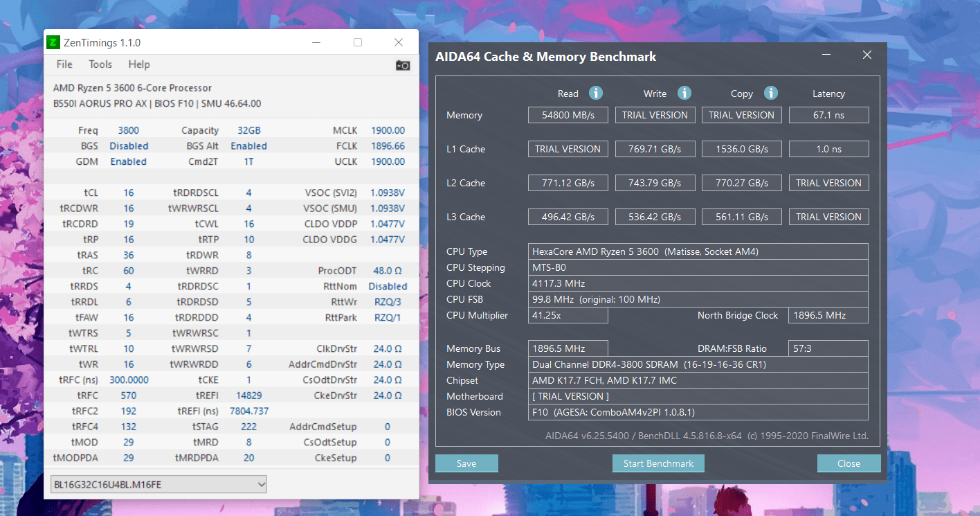Click the DRAM:FSB Ratio 57:3 field
This screenshot has width=980, height=516.
point(828,348)
